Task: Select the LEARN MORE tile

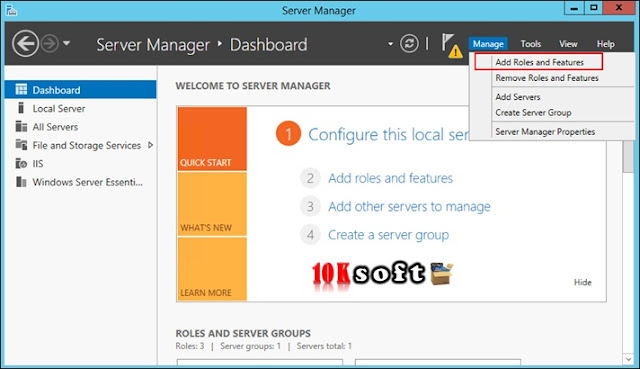Action: tap(212, 269)
